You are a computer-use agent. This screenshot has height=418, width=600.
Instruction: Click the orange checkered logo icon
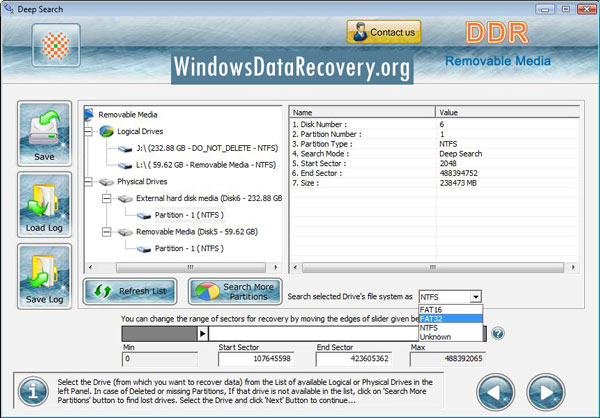point(56,45)
